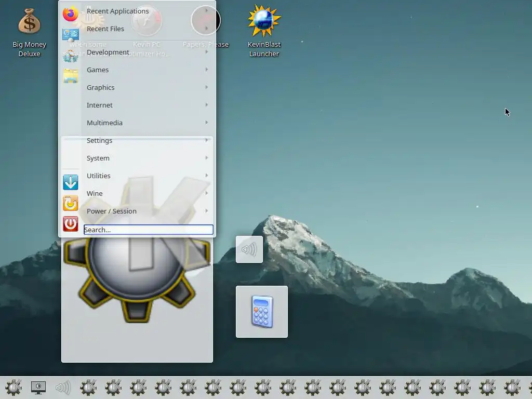This screenshot has width=532, height=399.
Task: Click the red power button icon in sidebar
Action: coord(71,224)
